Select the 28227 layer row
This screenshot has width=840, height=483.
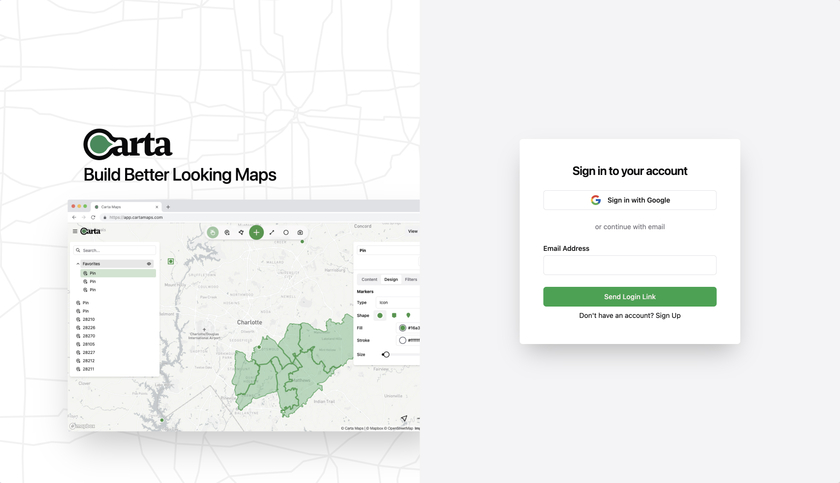[115, 352]
